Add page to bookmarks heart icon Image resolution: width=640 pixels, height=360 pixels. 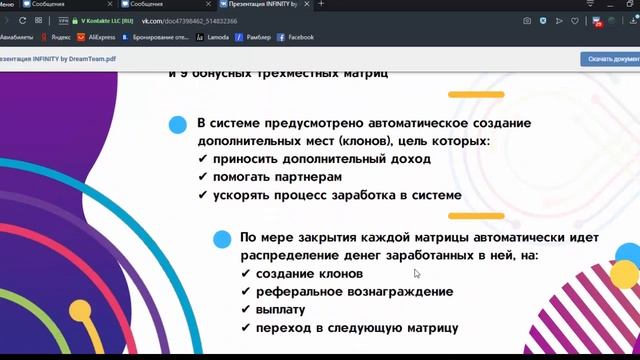tap(575, 21)
